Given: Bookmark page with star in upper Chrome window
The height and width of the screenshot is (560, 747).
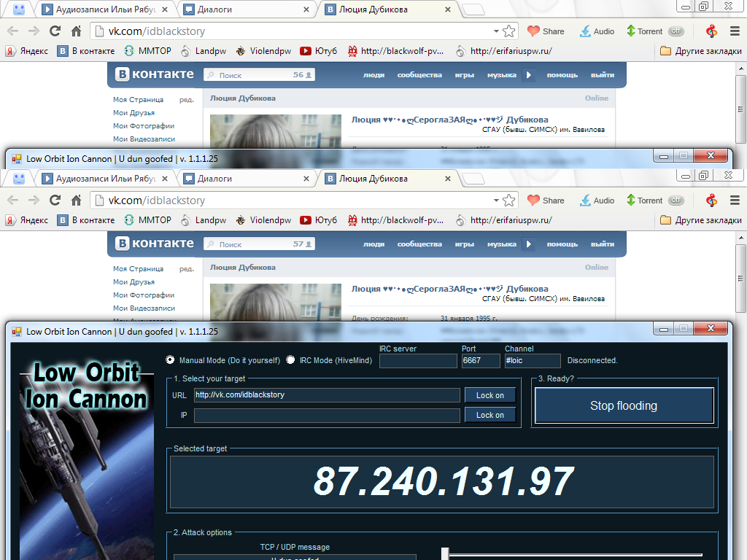Looking at the screenshot, I should pos(508,31).
